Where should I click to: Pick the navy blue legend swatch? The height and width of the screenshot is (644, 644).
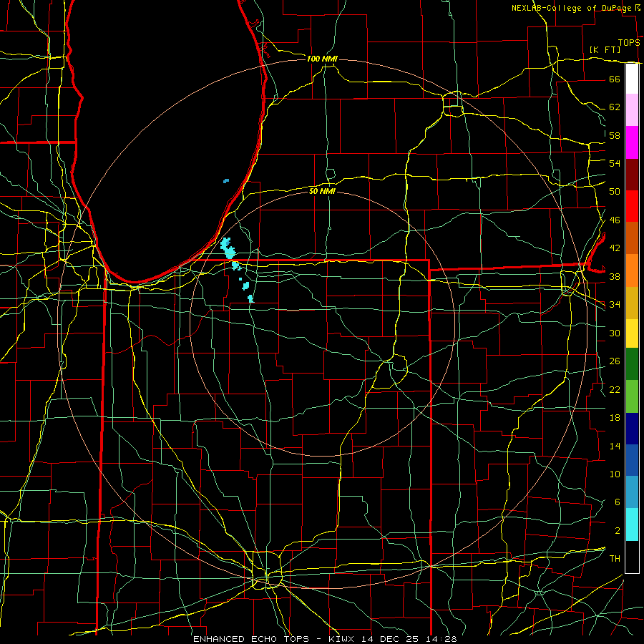pos(632,429)
